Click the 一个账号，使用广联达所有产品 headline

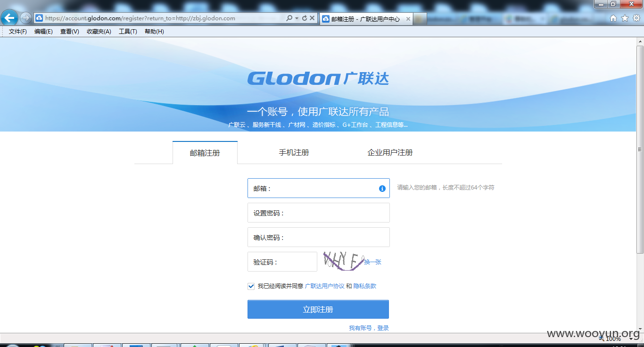(318, 112)
